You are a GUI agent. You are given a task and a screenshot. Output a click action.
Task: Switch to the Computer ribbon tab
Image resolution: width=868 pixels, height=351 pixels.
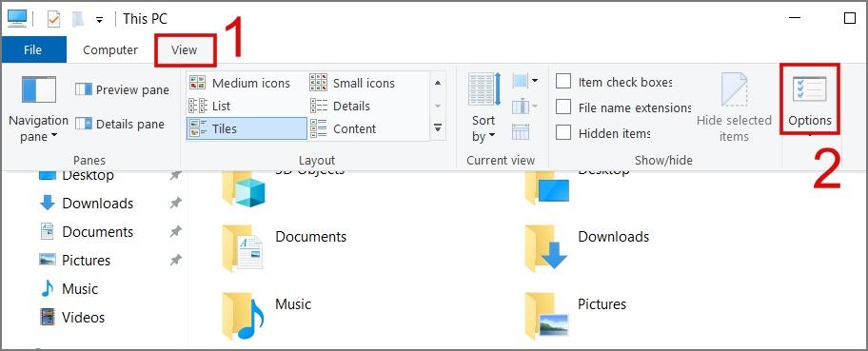tap(110, 49)
